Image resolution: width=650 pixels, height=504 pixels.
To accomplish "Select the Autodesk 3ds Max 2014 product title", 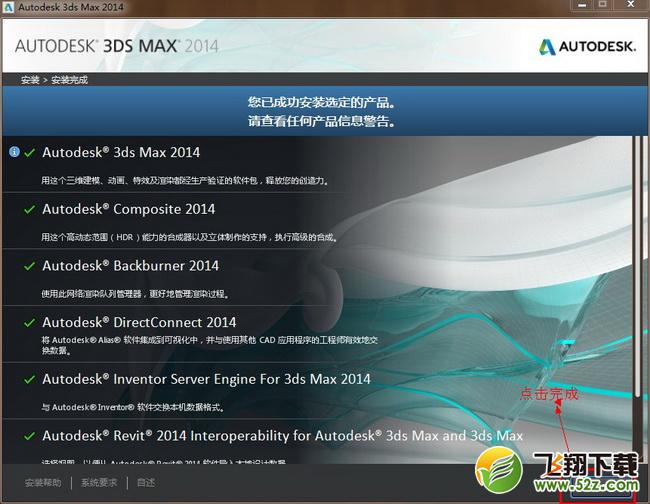I will [x=121, y=152].
